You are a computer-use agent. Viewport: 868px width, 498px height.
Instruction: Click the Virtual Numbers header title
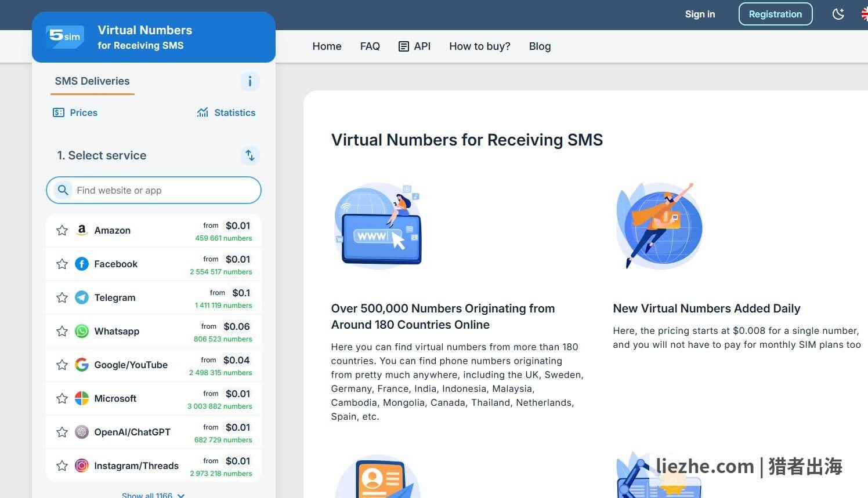(145, 30)
